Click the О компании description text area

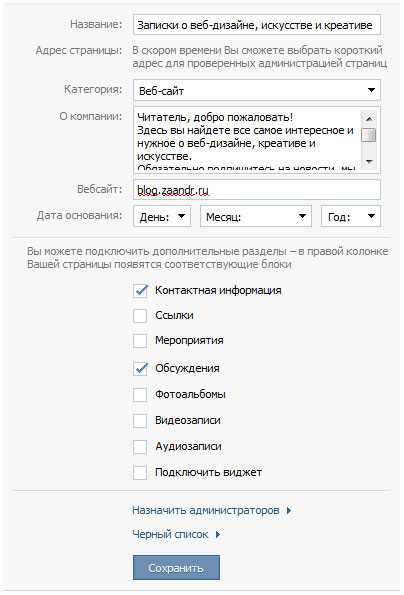tap(247, 140)
